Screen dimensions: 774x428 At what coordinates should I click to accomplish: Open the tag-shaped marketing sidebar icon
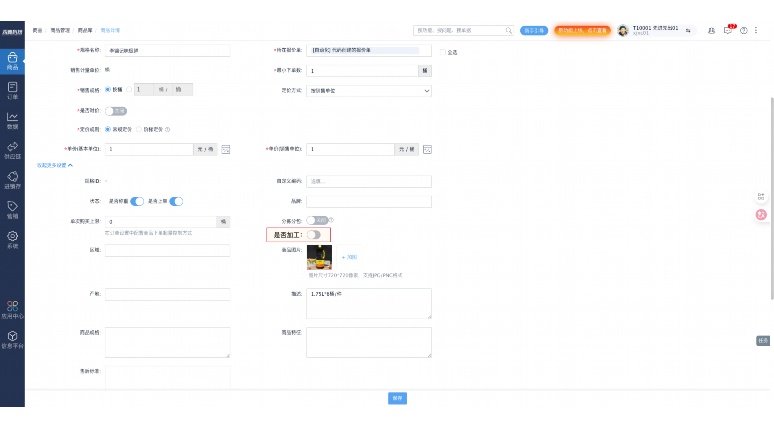tap(12, 210)
